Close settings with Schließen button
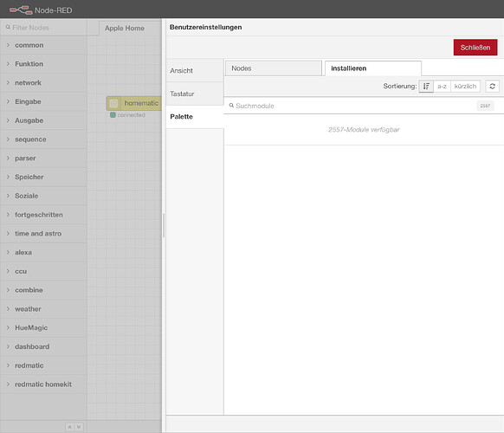Image resolution: width=504 pixels, height=433 pixels. click(475, 48)
